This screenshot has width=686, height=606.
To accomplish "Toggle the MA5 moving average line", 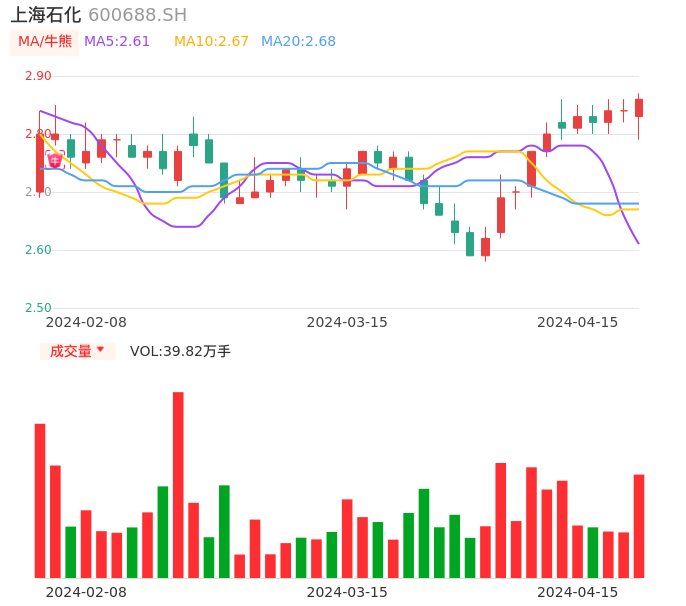I will (x=117, y=42).
